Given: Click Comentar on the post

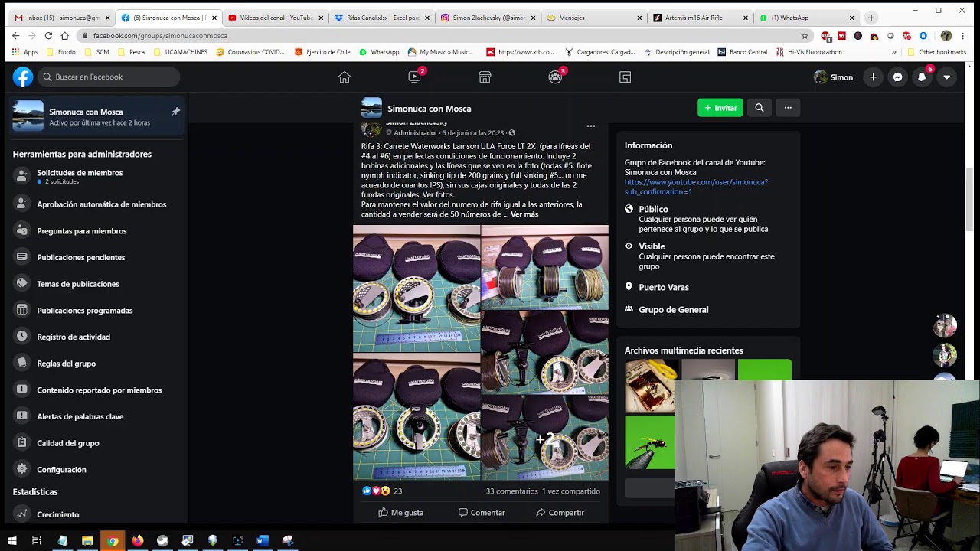Looking at the screenshot, I should coord(482,513).
